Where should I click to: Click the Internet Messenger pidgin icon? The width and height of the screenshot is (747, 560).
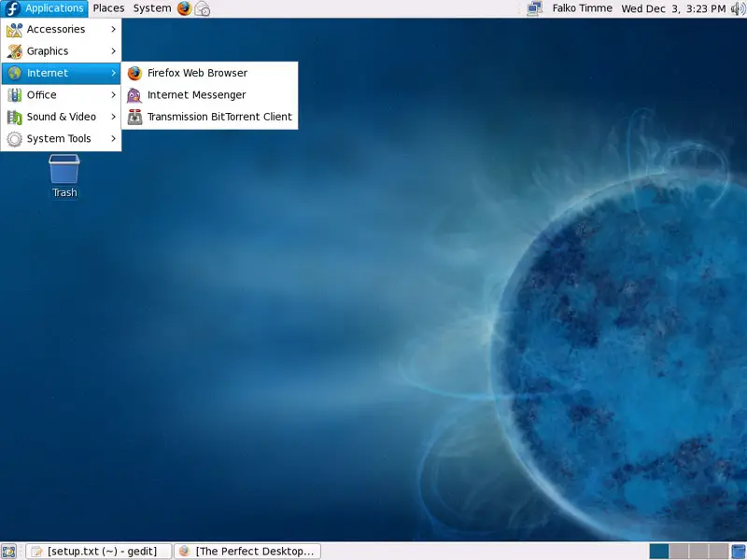click(x=134, y=95)
